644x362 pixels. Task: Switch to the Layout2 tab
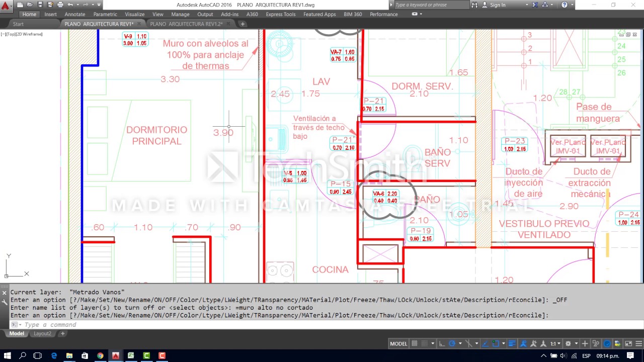tap(42, 333)
